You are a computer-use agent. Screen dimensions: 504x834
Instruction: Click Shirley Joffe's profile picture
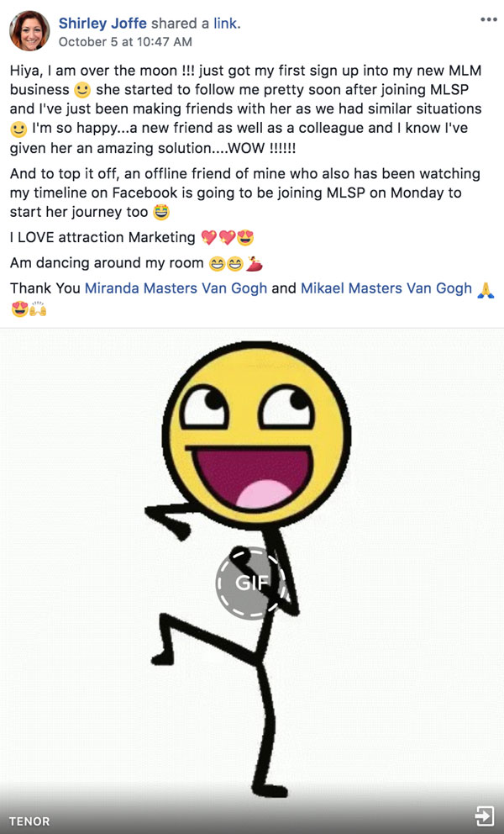pos(29,31)
